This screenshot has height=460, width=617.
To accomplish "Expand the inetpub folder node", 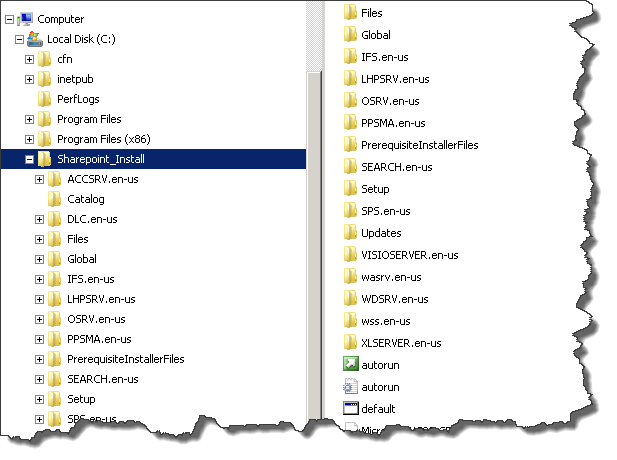I will [30, 79].
